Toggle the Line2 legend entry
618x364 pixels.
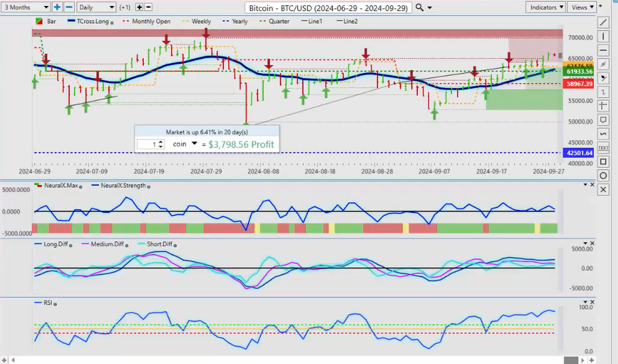tap(347, 21)
